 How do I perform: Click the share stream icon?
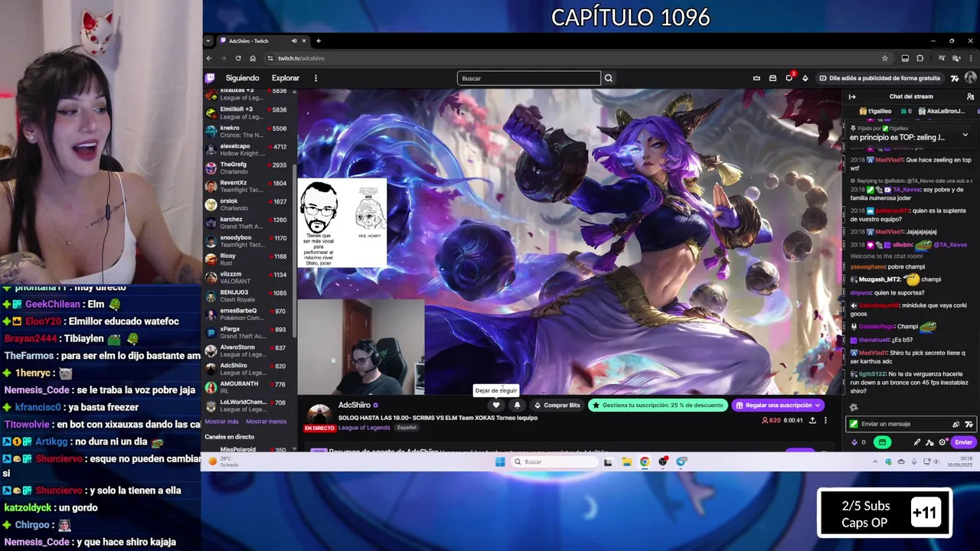pos(812,420)
